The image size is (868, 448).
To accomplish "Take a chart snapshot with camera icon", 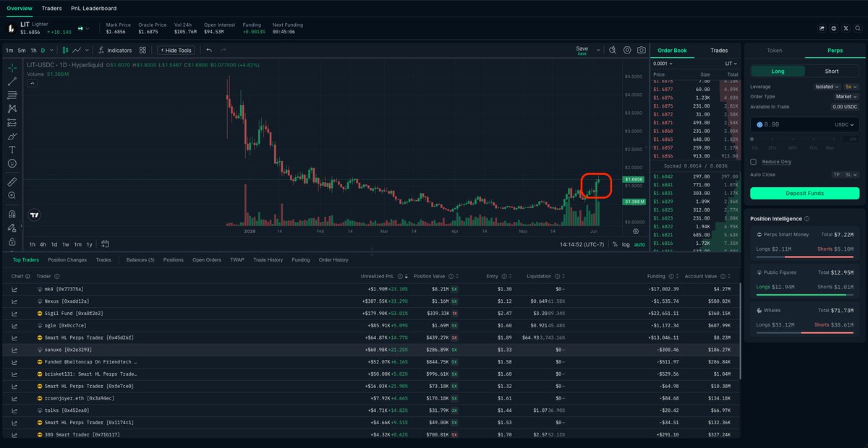I will (x=642, y=50).
